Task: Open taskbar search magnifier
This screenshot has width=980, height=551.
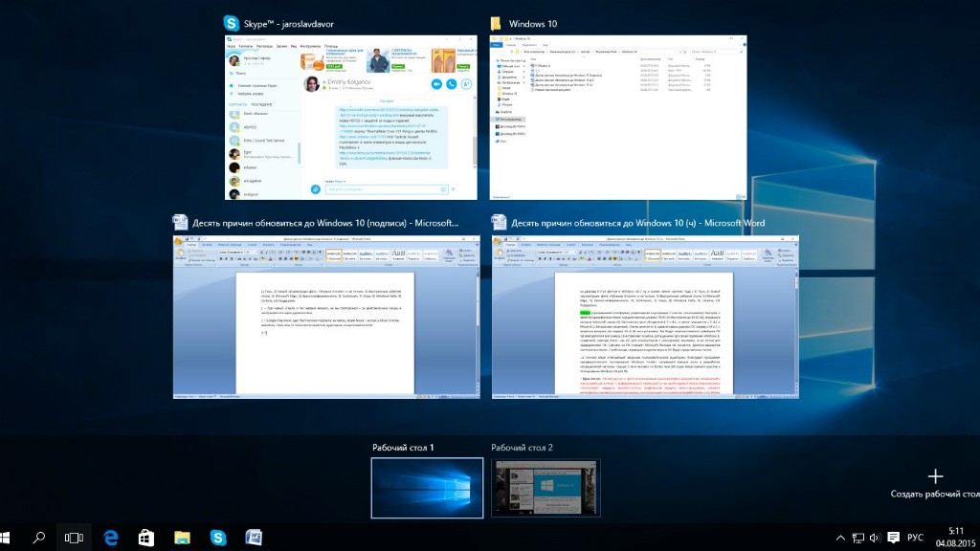Action: pyautogui.click(x=38, y=538)
